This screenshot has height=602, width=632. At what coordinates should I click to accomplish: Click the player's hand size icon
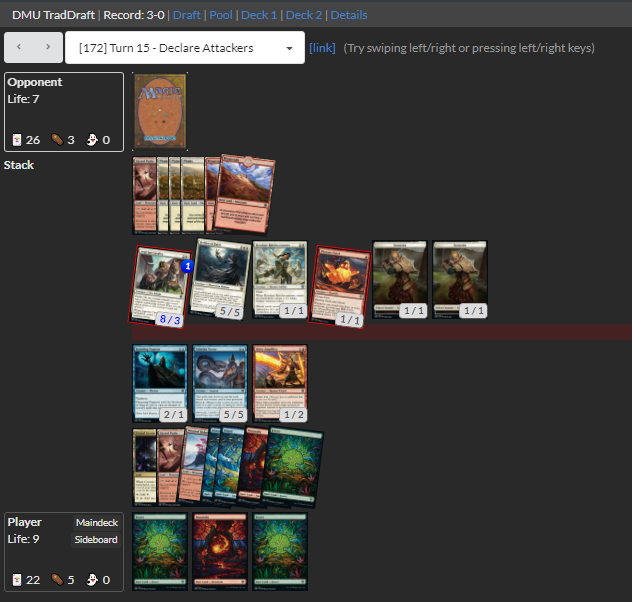pos(57,579)
